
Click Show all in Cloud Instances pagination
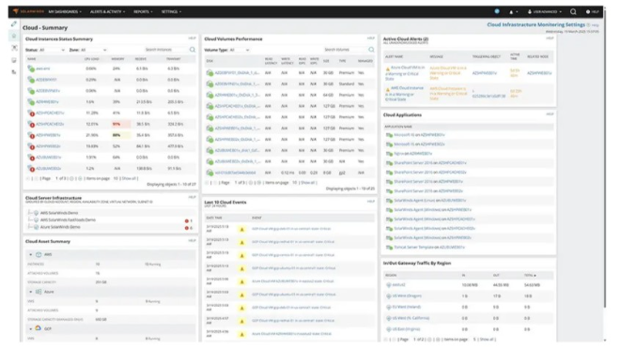(x=129, y=179)
